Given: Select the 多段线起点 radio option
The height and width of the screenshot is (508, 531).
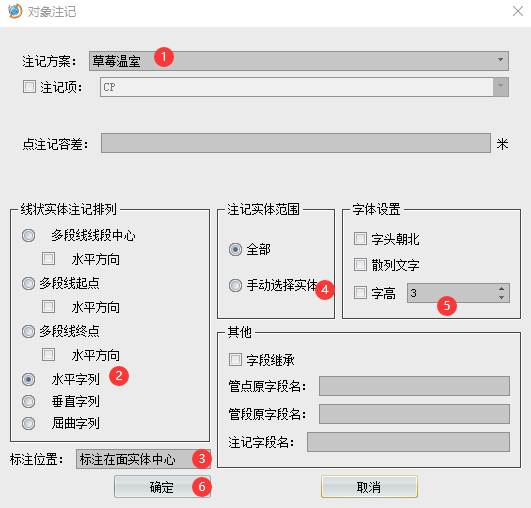Looking at the screenshot, I should (x=28, y=283).
